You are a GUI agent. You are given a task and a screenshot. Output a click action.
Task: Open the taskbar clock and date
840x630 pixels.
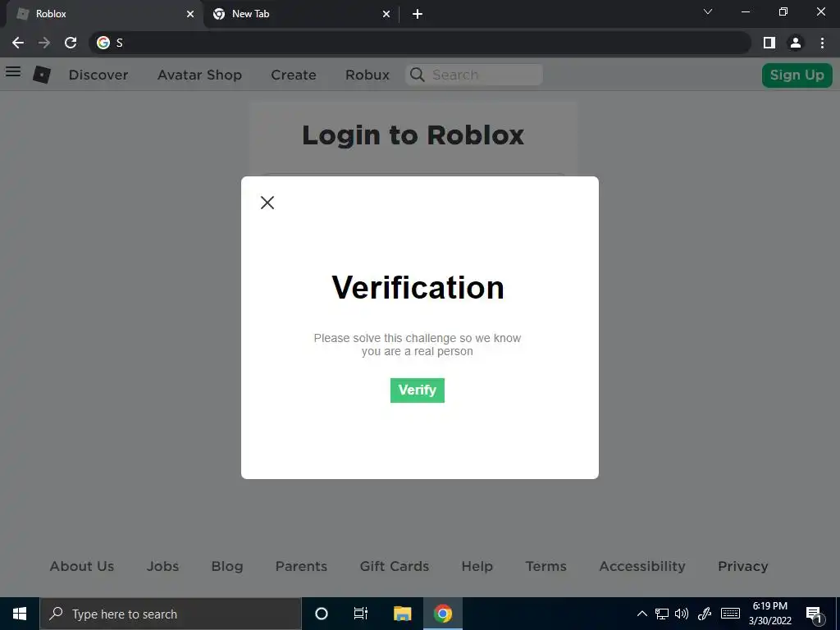tap(769, 614)
